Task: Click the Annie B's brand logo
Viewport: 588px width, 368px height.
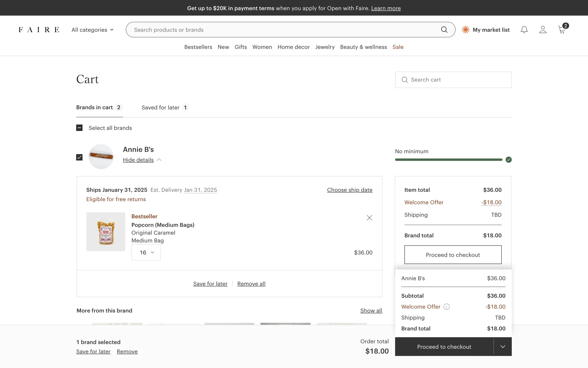Action: point(101,156)
